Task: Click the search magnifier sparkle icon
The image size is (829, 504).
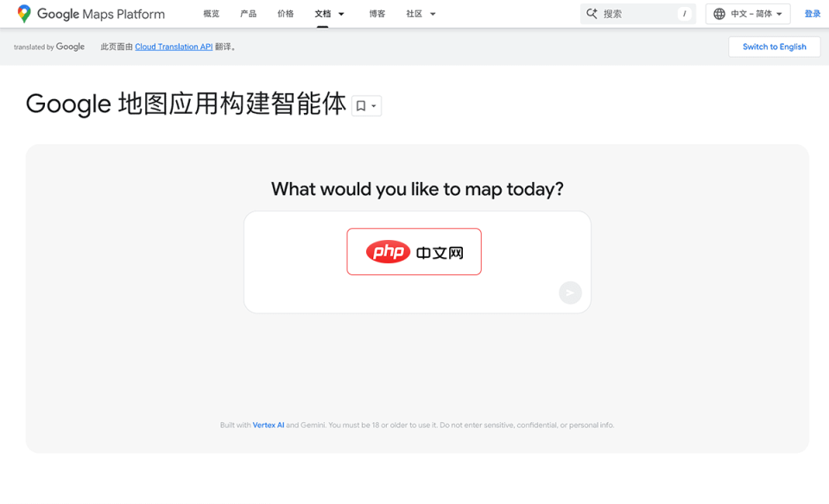Action: click(592, 14)
